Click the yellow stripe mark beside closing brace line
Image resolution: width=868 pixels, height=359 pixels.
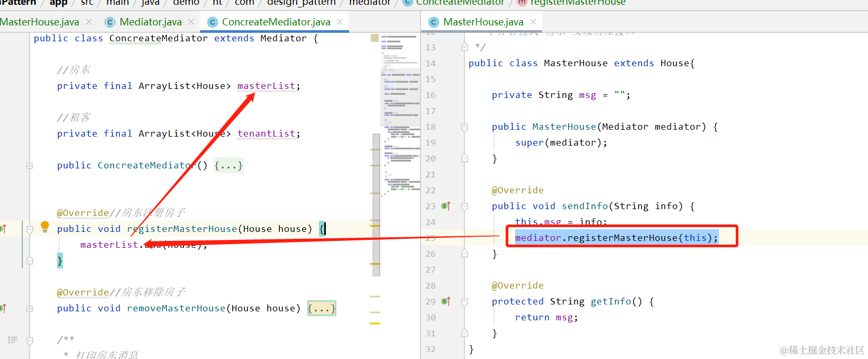click(x=375, y=264)
